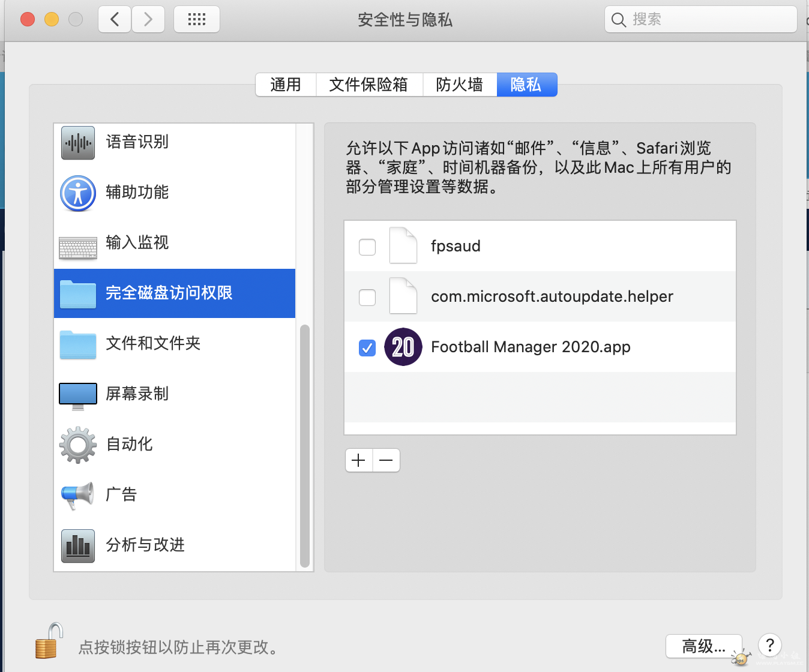Uncheck Football Manager 2020.app checkbox

pos(367,347)
